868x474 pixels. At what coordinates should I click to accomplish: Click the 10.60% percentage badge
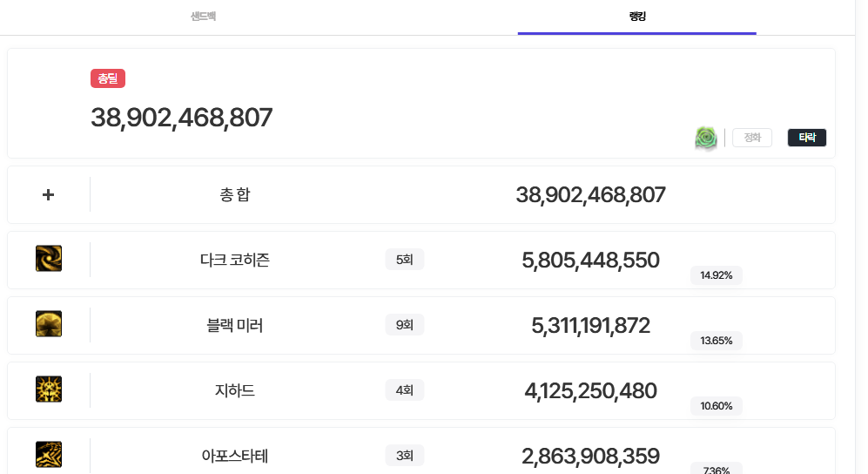(716, 406)
